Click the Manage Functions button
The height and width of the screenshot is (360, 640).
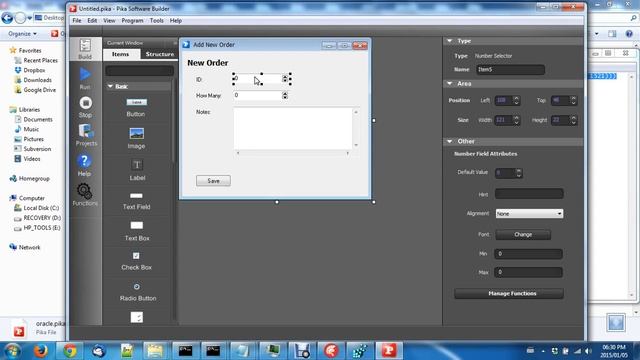(509, 293)
